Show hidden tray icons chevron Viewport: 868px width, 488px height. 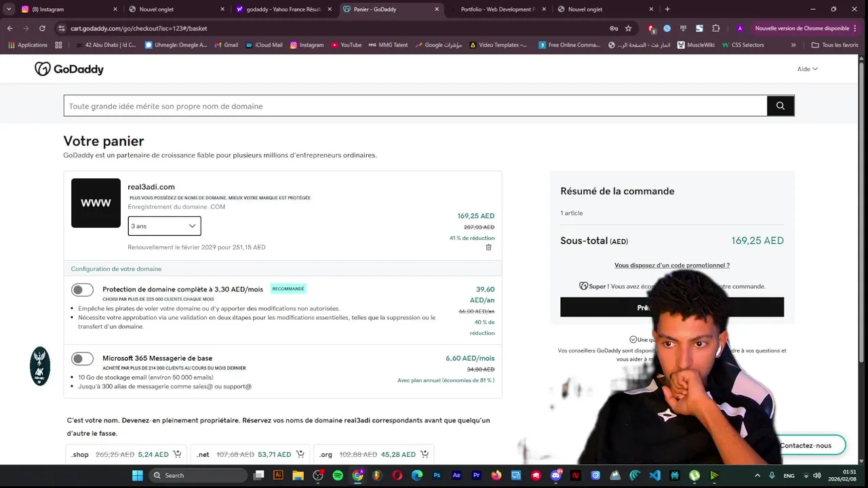(757, 476)
